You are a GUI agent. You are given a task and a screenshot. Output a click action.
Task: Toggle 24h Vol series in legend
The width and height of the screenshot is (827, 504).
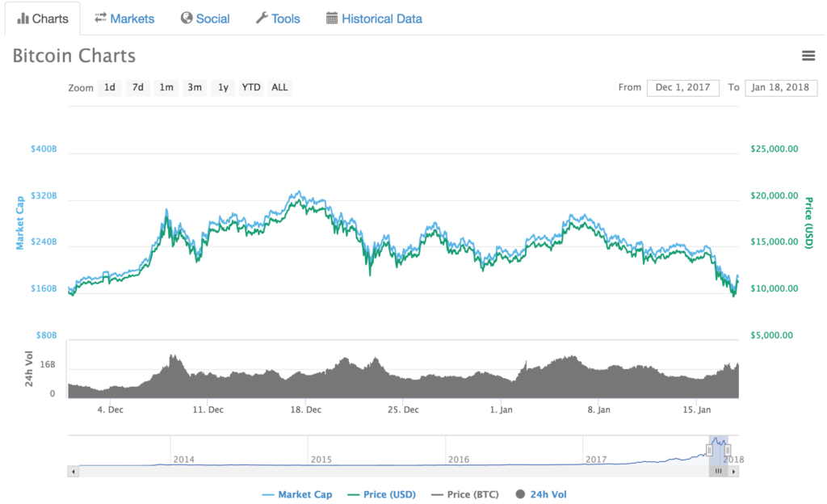(x=541, y=494)
